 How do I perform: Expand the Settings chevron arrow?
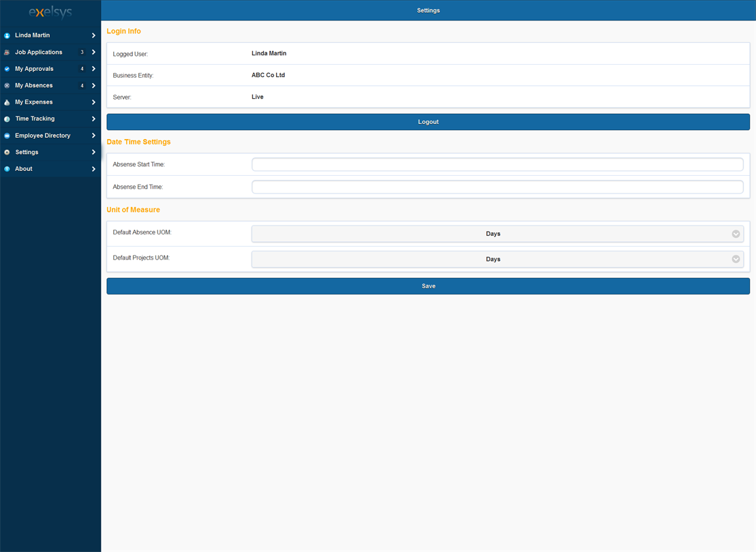93,153
